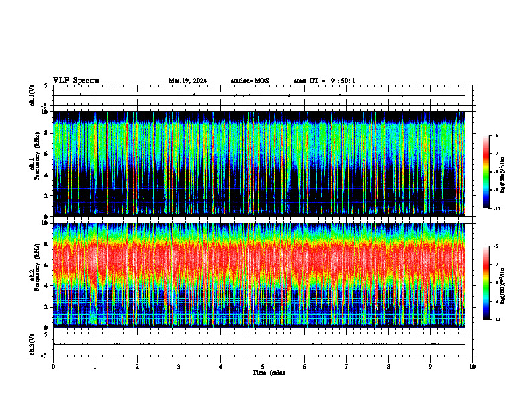
Task: Select the "start UT = 9 :50: 1" text
Action: 324,81
